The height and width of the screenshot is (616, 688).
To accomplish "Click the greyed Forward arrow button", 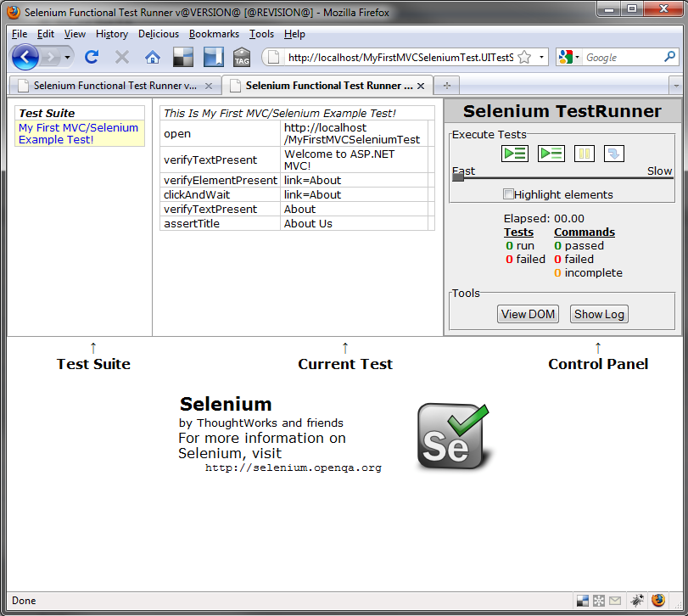I will 51,57.
